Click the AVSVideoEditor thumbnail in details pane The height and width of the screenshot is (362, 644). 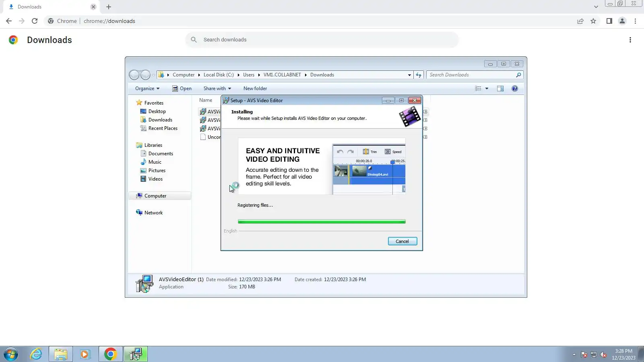pyautogui.click(x=144, y=284)
